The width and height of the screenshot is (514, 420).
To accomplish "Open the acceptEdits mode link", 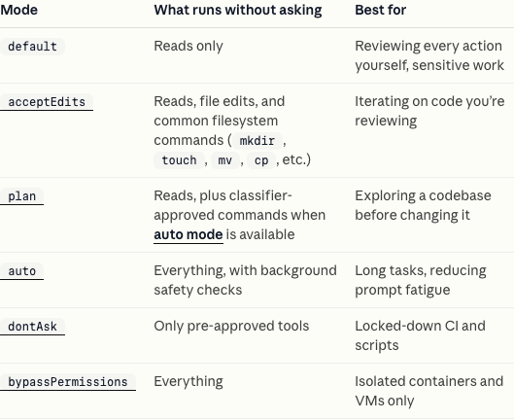I will (x=47, y=102).
